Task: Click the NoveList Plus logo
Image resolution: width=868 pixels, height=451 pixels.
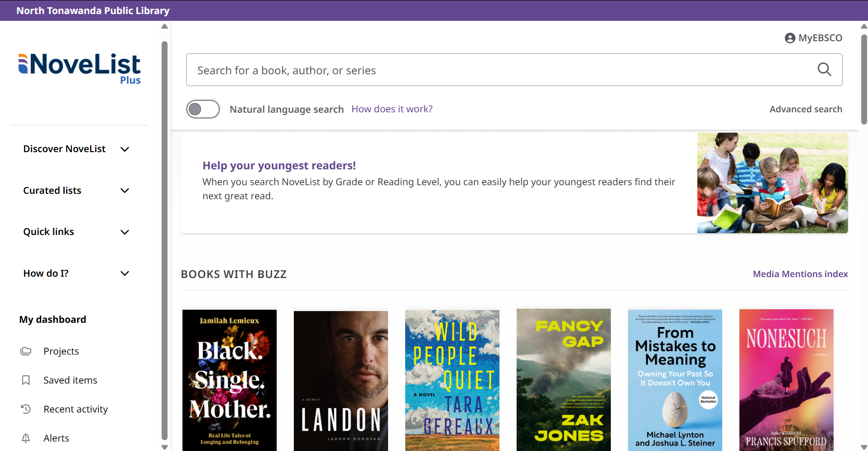Action: pyautogui.click(x=79, y=69)
